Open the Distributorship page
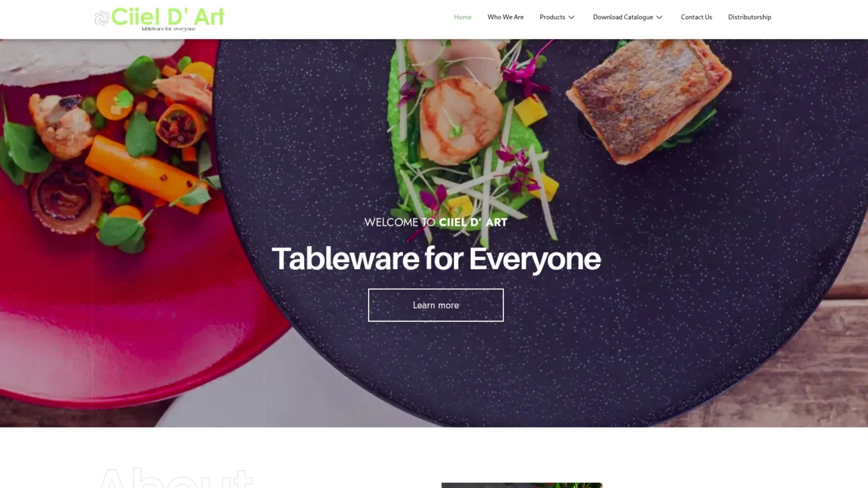Screen dimensions: 868x488 pos(750,17)
